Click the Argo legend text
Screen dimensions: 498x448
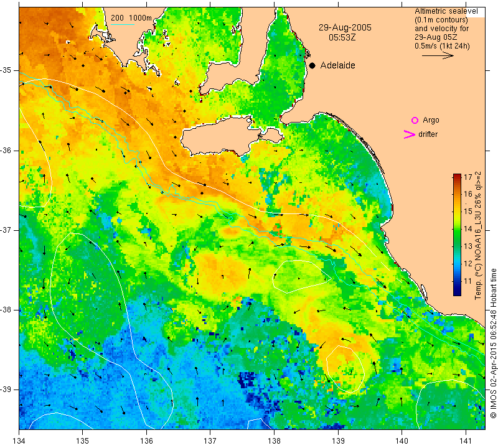[x=431, y=120]
